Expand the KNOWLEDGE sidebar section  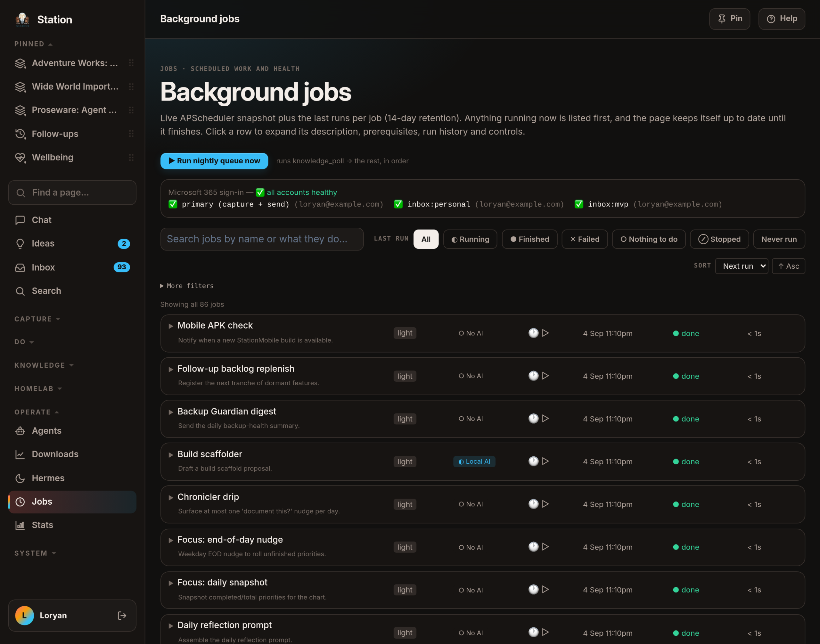44,365
